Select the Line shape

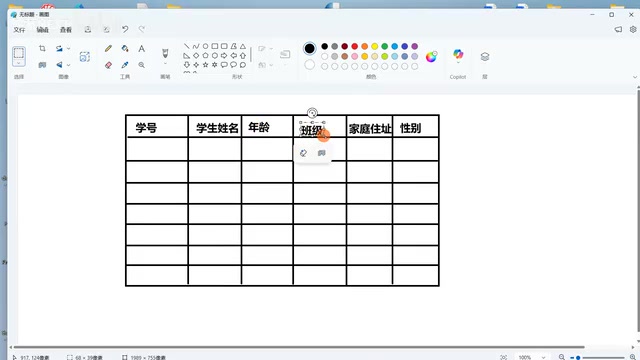pos(187,46)
